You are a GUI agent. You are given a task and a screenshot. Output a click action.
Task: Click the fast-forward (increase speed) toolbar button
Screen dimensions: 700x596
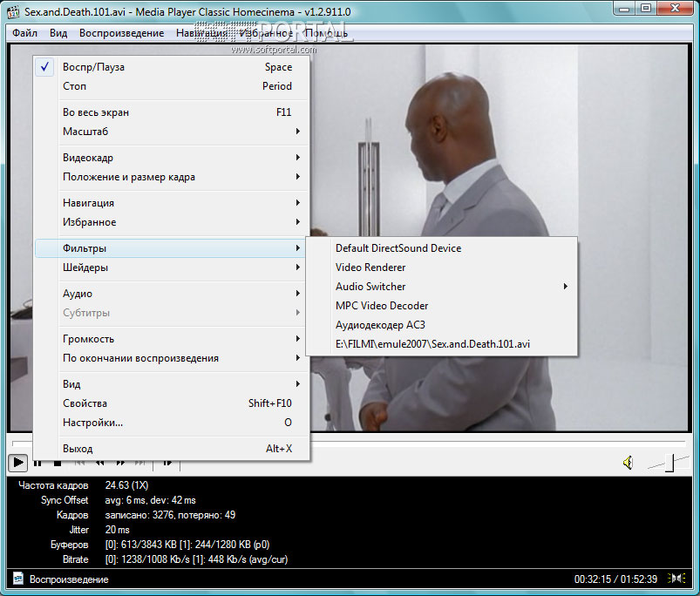point(120,463)
